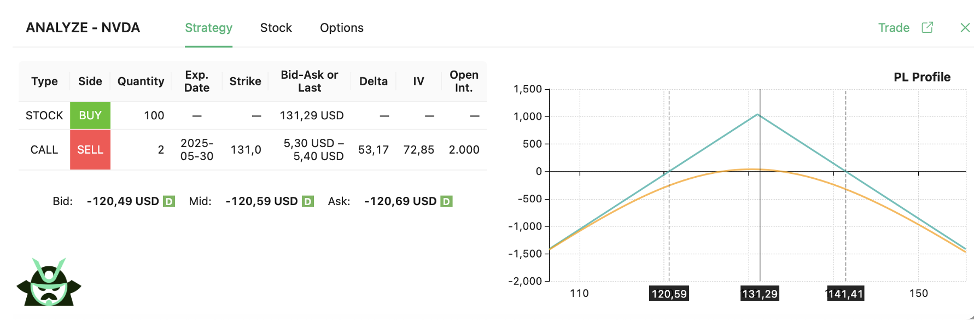Switch to the Stock tab
This screenshot has width=980, height=327.
(276, 27)
